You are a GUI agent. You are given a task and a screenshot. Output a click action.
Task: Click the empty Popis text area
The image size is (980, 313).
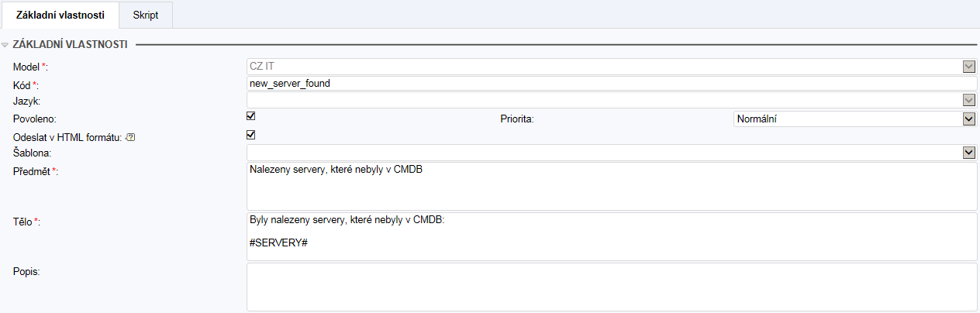coord(611,287)
